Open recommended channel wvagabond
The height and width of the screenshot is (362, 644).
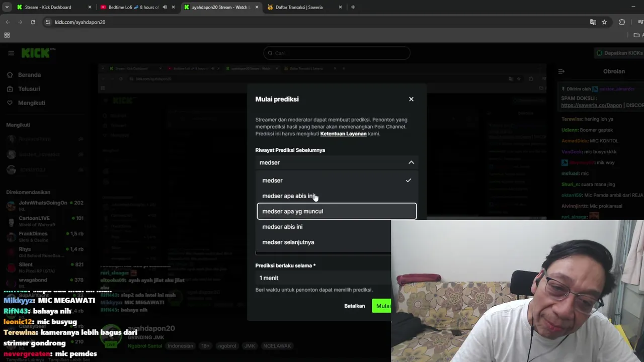coord(44,283)
